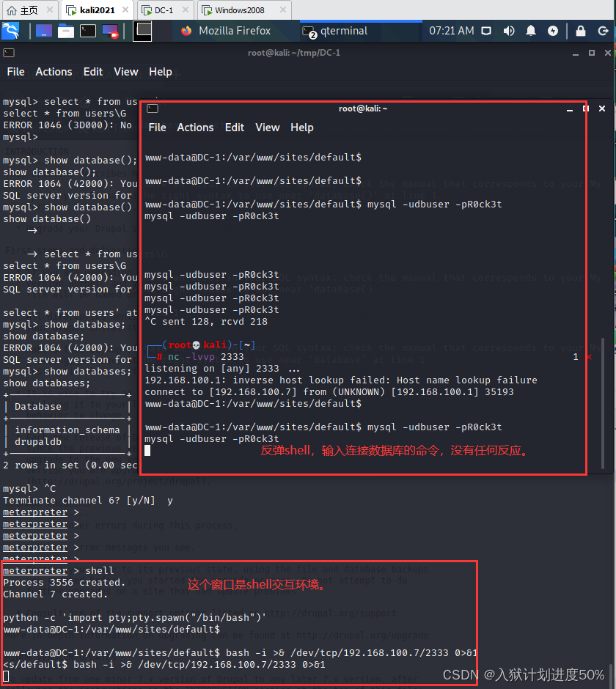Open the notifications bell icon

click(x=531, y=31)
